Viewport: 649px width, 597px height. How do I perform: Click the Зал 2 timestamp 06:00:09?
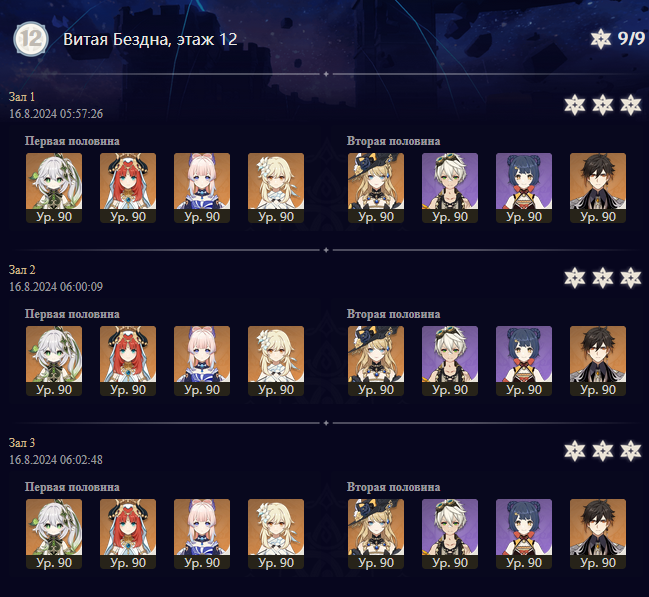click(x=82, y=286)
